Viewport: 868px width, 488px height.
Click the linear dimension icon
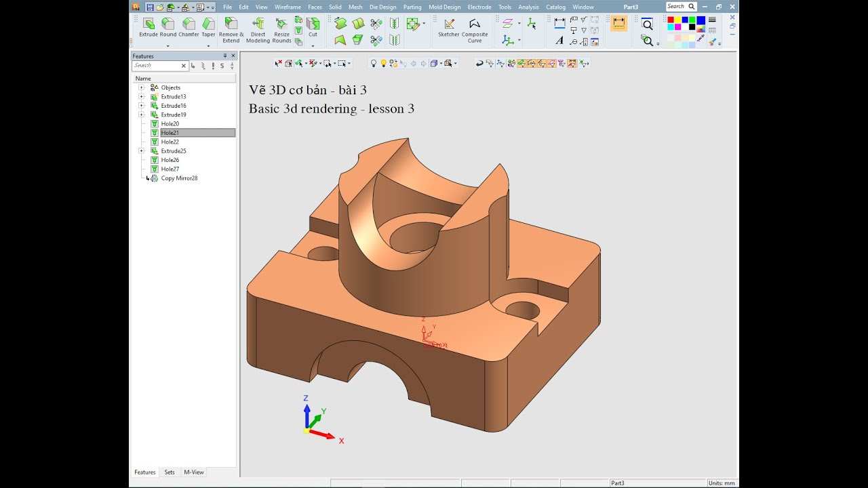(559, 23)
